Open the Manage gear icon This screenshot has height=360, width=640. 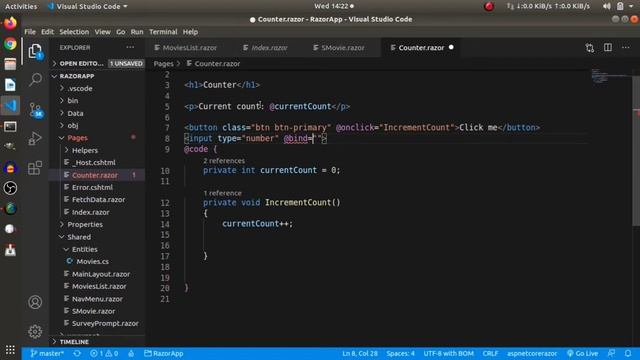(x=35, y=331)
